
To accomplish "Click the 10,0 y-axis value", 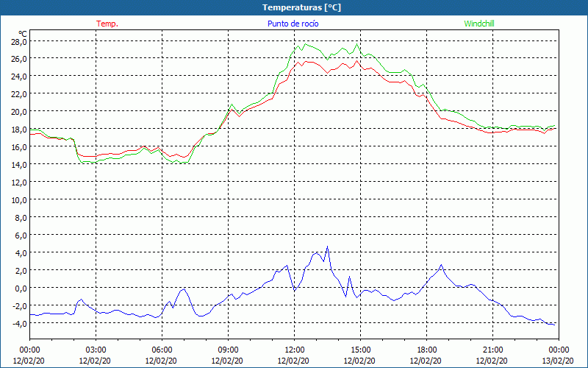I will 19,199.
